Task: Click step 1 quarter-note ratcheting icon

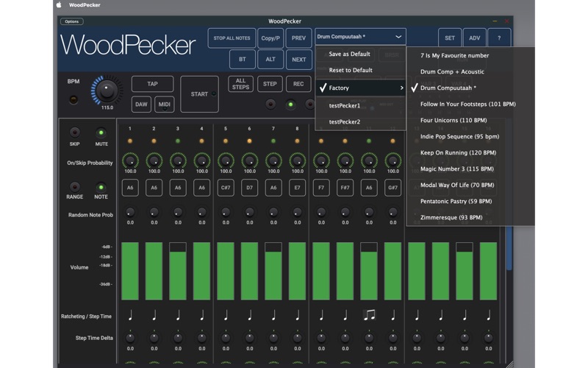Action: point(130,316)
